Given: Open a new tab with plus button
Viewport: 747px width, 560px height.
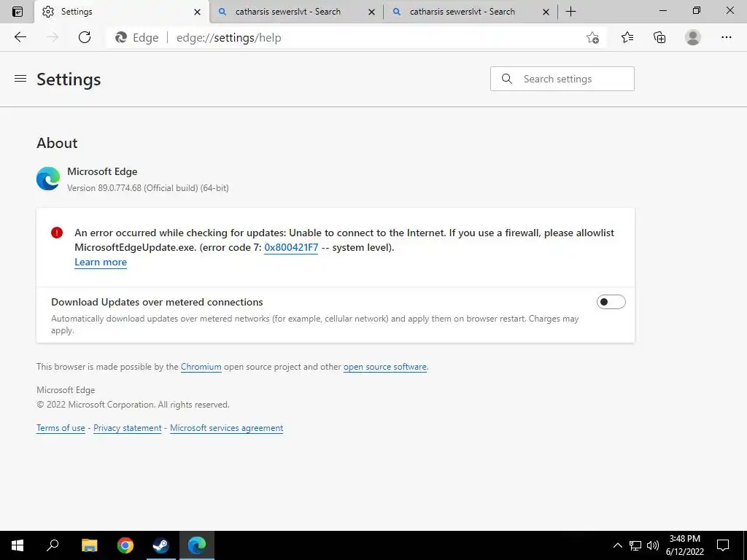Looking at the screenshot, I should point(570,12).
